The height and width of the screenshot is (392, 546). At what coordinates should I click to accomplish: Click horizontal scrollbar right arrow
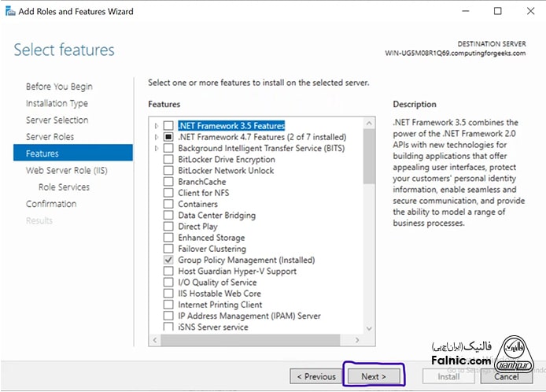click(x=358, y=340)
